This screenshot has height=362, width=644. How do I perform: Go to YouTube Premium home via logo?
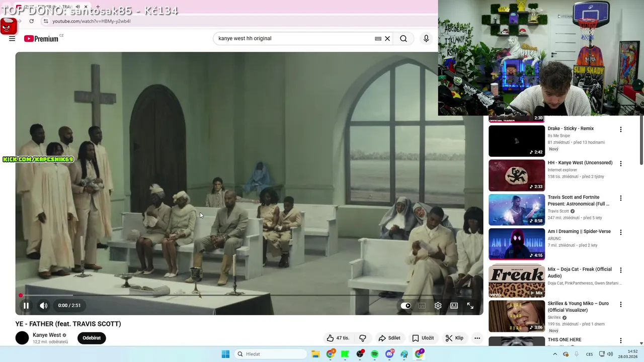[41, 39]
